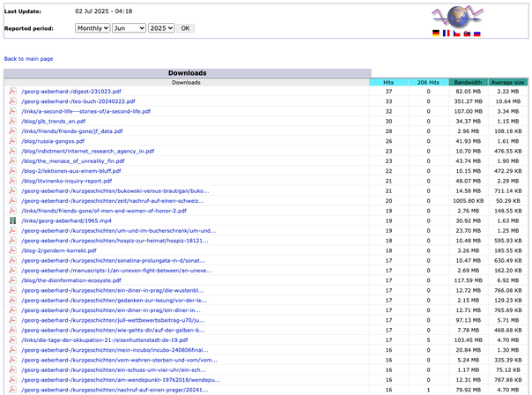The width and height of the screenshot is (532, 395).
Task: Click PDF icon beside russia-gongos.pdf
Action: coord(12,141)
